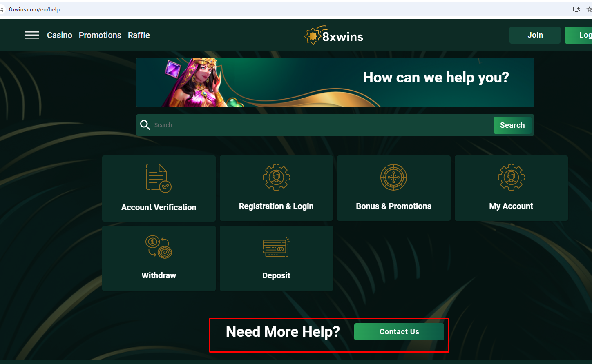Click the How can we help you banner
This screenshot has height=364, width=592.
pyautogui.click(x=335, y=82)
